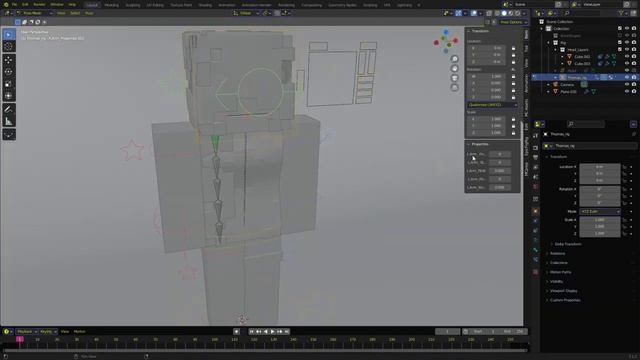Click the current frame number field

click(x=447, y=332)
